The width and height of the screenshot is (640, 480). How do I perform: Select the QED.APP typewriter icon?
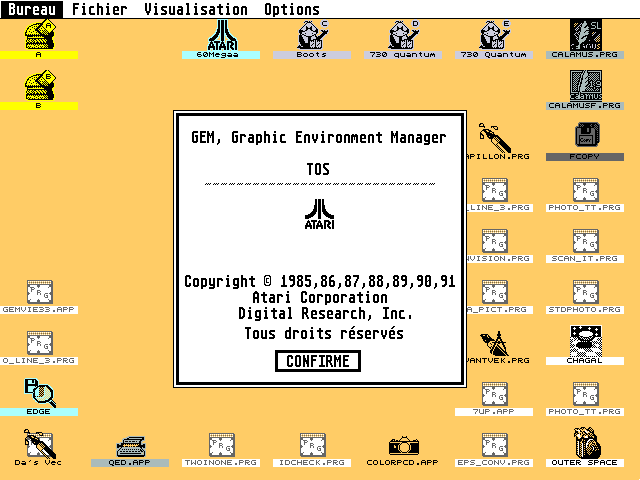point(131,447)
